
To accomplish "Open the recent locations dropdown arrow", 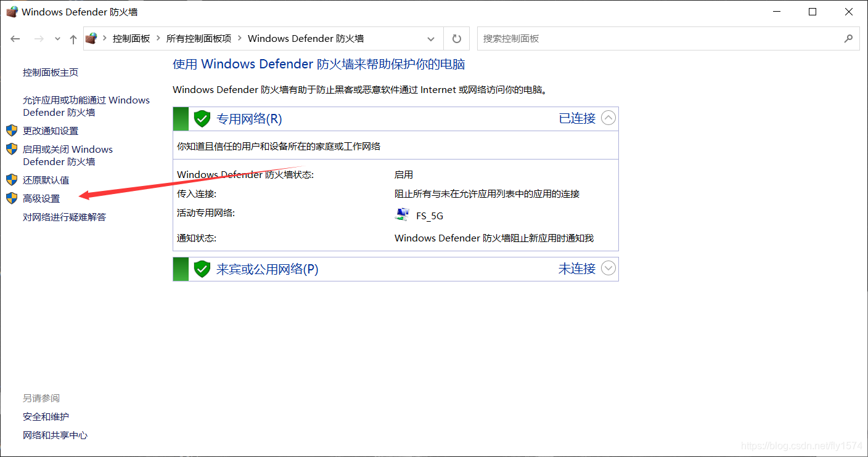I will [57, 39].
